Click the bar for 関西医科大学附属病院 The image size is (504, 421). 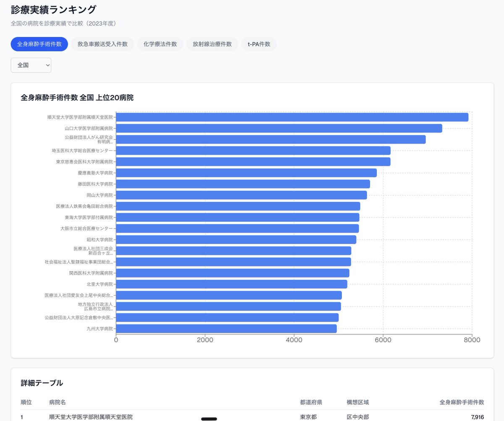click(x=233, y=273)
